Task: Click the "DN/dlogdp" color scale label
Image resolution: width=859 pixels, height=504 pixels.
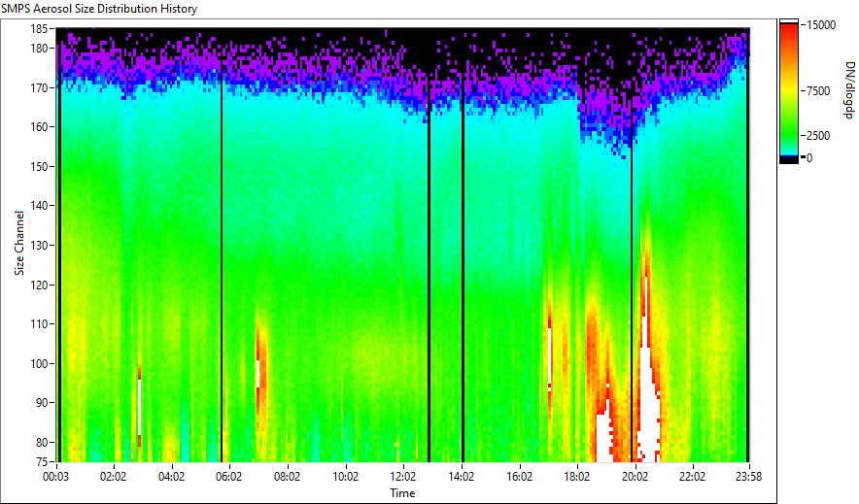Action: coord(849,89)
